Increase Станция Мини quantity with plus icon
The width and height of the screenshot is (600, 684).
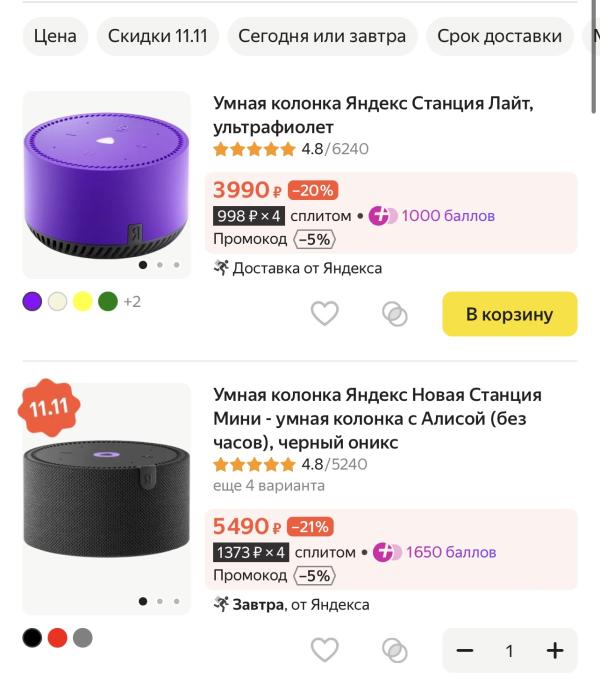[x=555, y=650]
